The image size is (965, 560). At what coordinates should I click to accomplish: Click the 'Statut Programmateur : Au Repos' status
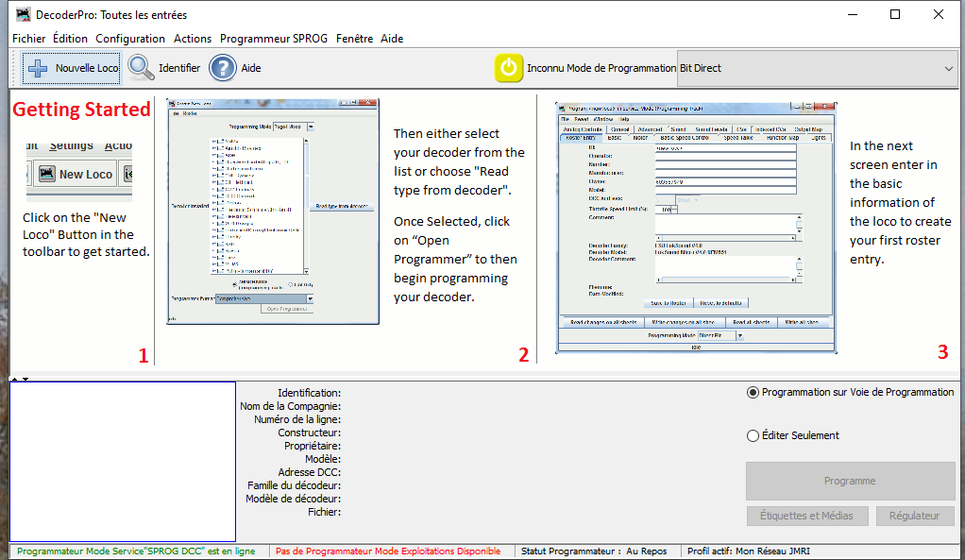[594, 552]
